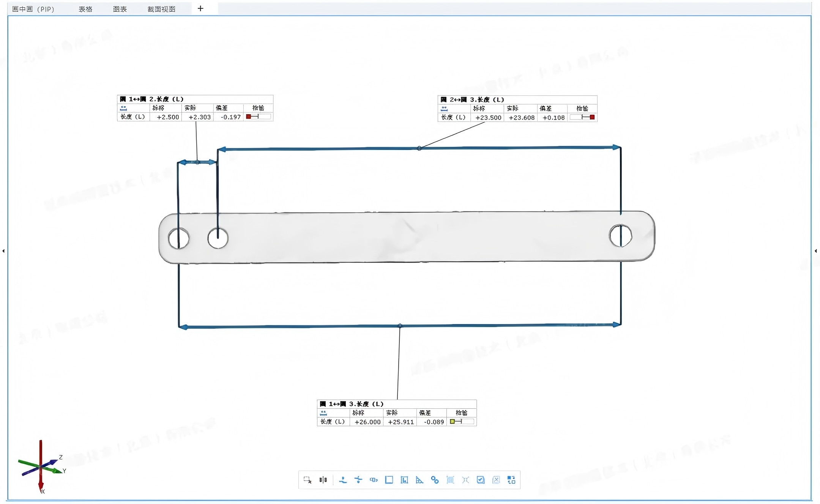Expand the right side panel arrow
Image resolution: width=820 pixels, height=504 pixels.
[x=816, y=251]
